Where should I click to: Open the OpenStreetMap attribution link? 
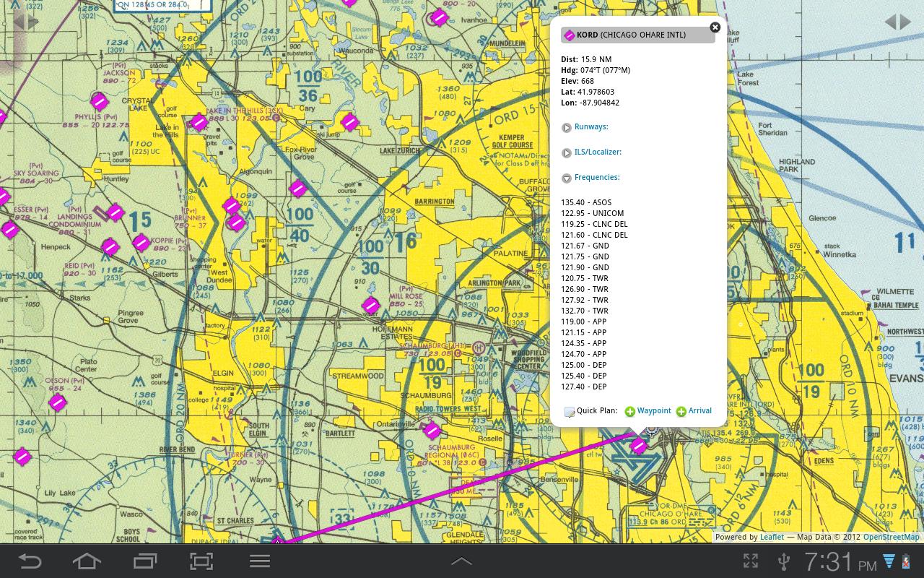[x=891, y=537]
